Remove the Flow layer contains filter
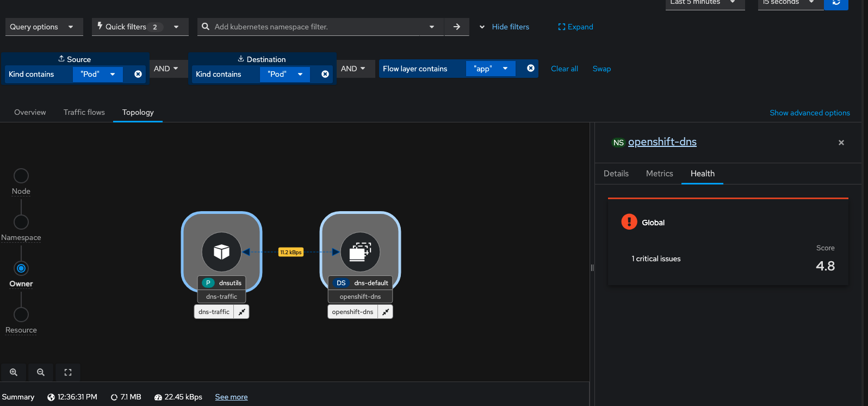Viewport: 868px width, 406px height. (x=531, y=68)
